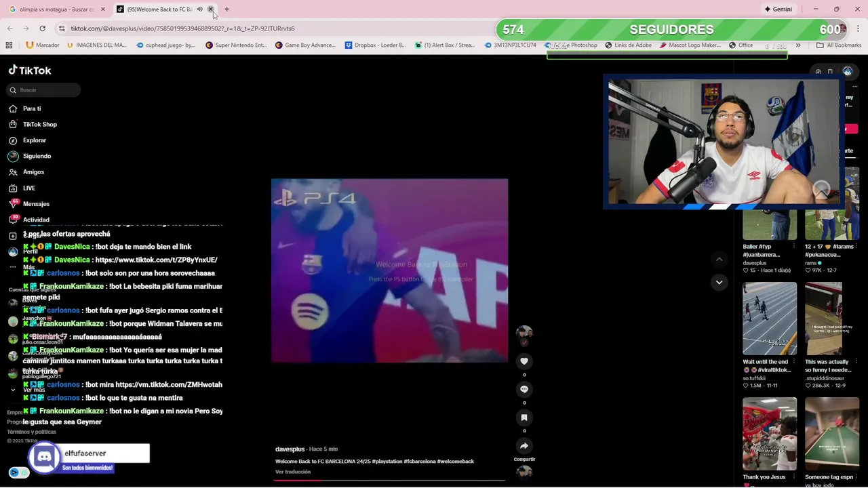Viewport: 868px width, 488px height.
Task: Close the olimpia vs motagua tab
Action: tap(103, 9)
